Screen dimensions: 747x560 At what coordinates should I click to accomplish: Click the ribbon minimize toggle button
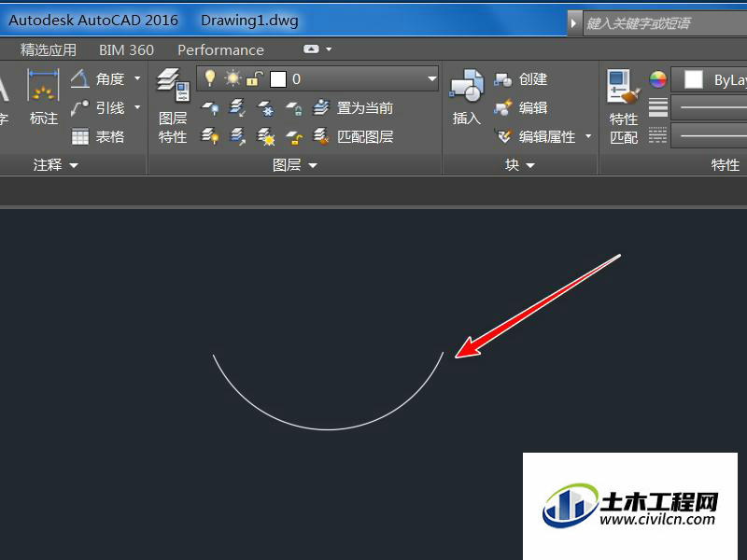[x=311, y=49]
